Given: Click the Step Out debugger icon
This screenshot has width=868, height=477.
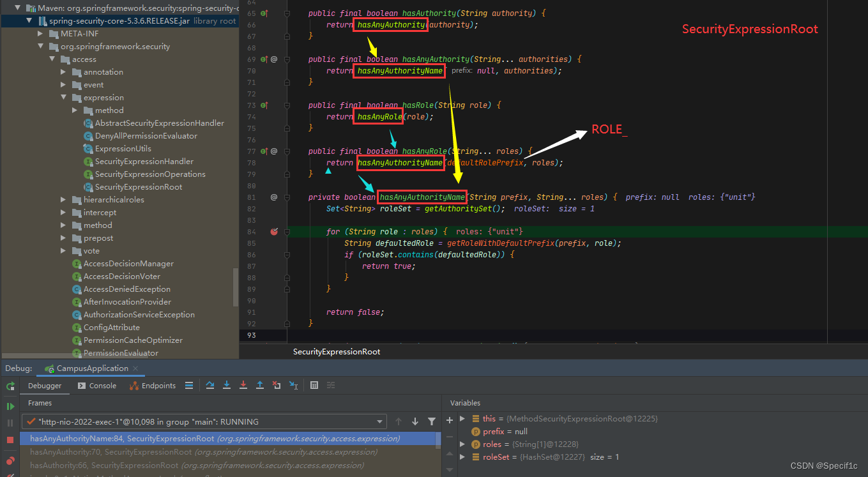Looking at the screenshot, I should coord(260,385).
